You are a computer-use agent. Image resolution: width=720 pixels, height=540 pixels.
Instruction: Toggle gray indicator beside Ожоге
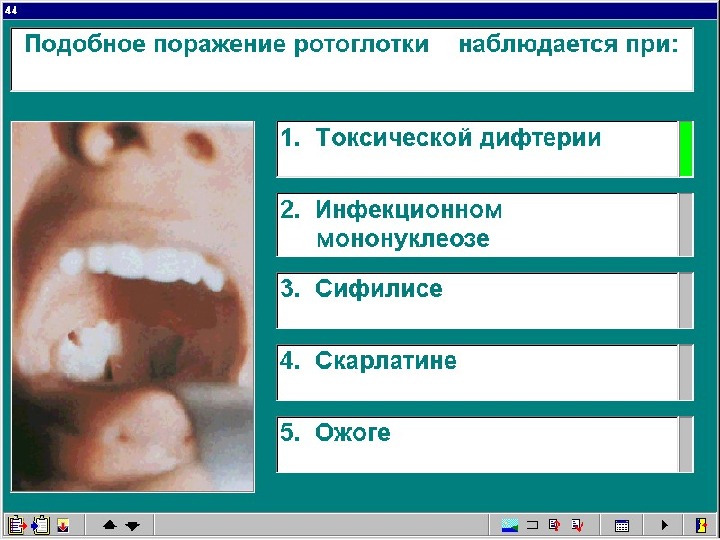pos(686,444)
